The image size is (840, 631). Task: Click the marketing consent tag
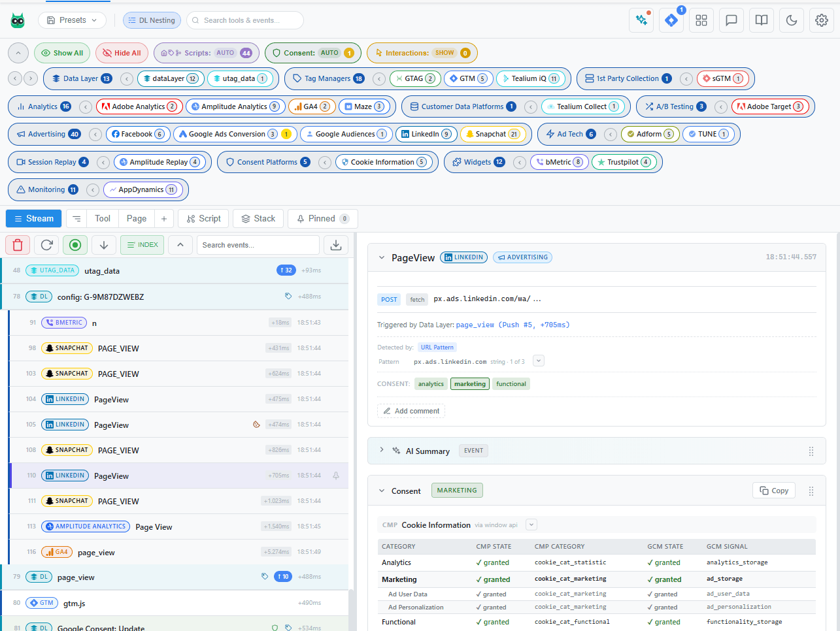point(470,384)
